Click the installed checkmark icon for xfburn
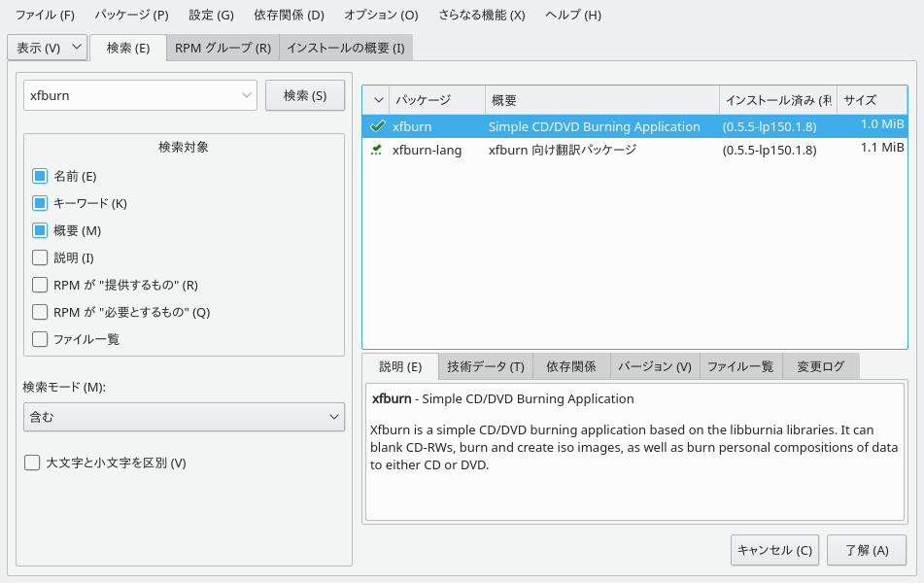The height and width of the screenshot is (583, 924). pyautogui.click(x=377, y=126)
